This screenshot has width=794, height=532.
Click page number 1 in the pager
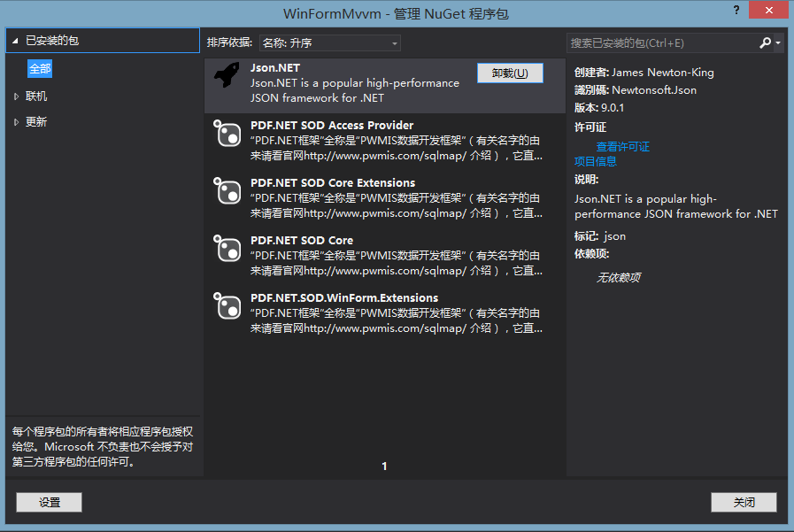pos(384,466)
